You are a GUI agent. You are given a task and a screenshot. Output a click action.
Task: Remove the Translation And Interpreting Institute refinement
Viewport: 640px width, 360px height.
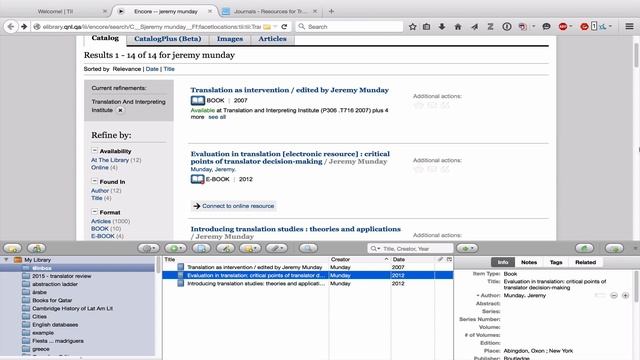coord(120,110)
